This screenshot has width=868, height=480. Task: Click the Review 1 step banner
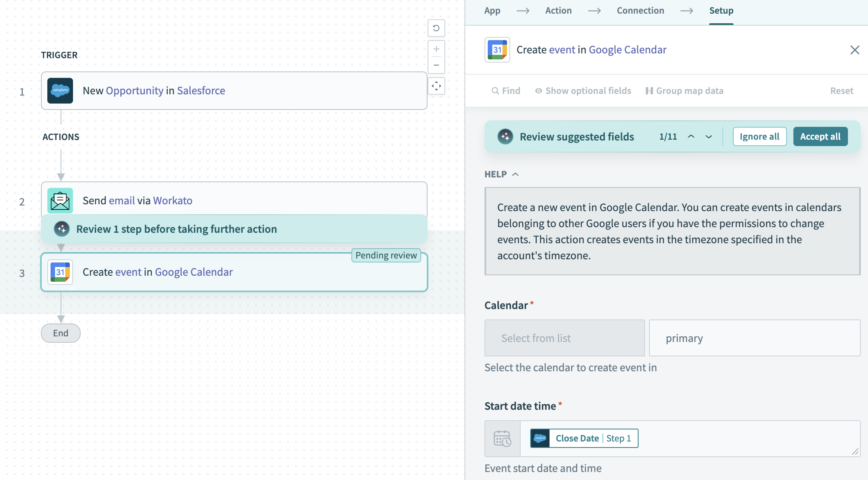coord(234,229)
